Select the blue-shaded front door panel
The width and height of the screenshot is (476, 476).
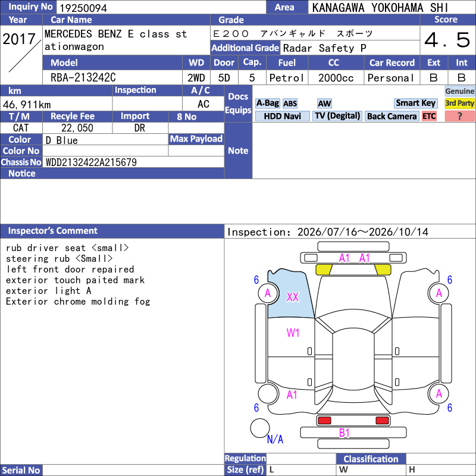pos(290,293)
